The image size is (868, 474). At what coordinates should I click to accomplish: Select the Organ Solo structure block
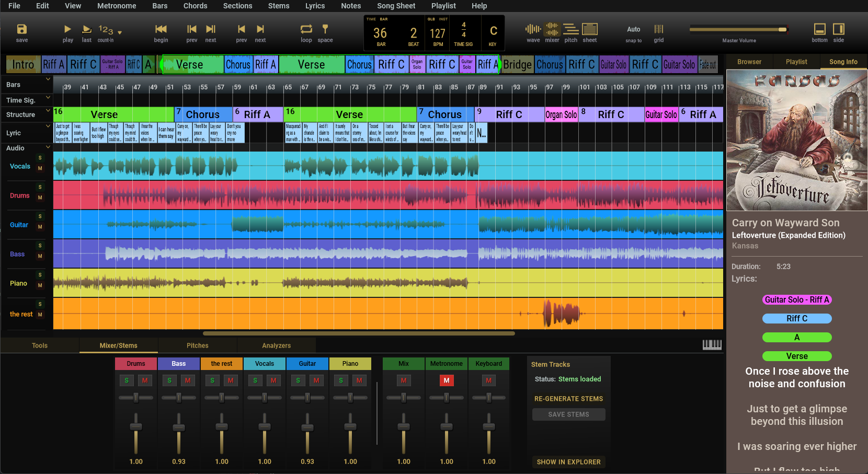coord(561,114)
